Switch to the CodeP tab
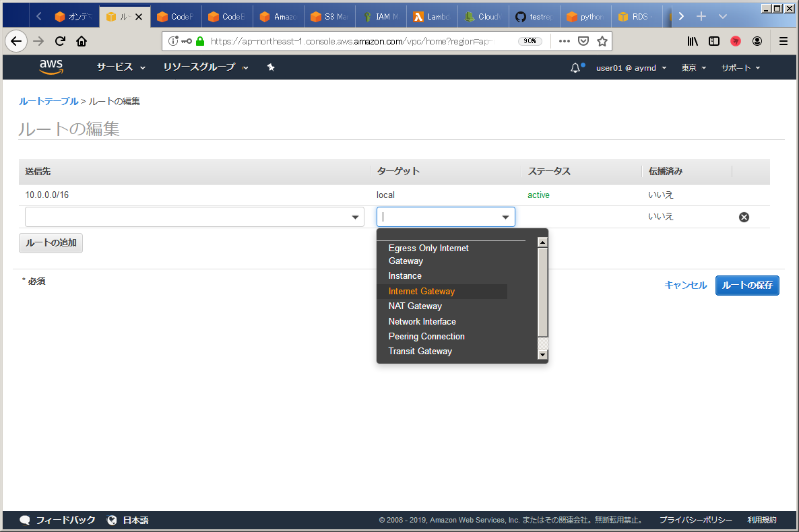Viewport: 799px width, 532px height. coord(177,17)
